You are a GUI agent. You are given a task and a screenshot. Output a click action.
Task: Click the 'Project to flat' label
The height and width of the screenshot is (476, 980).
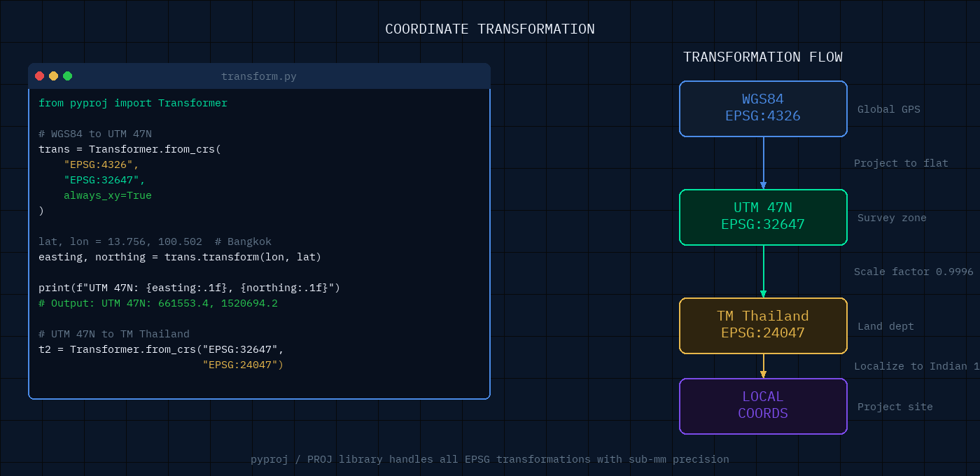(901, 163)
